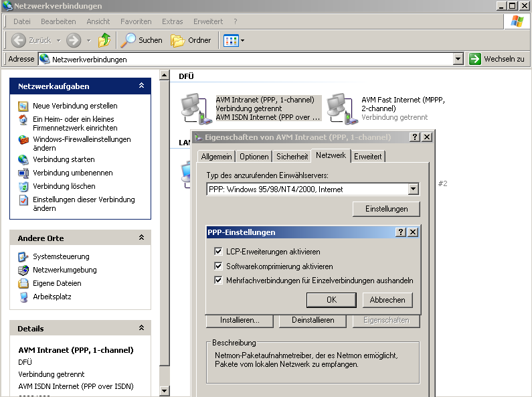Click Abbrechen in PPP-Einstellungen
This screenshot has width=532, height=397.
click(387, 300)
